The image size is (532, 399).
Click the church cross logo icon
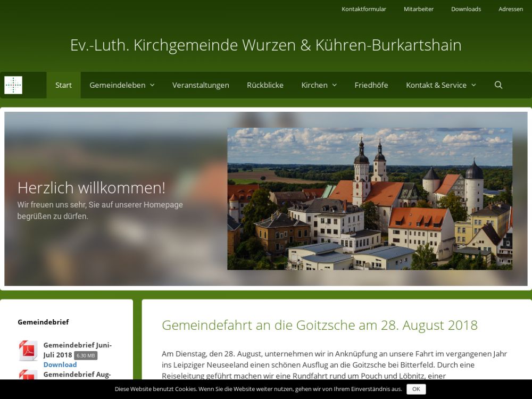pos(13,85)
